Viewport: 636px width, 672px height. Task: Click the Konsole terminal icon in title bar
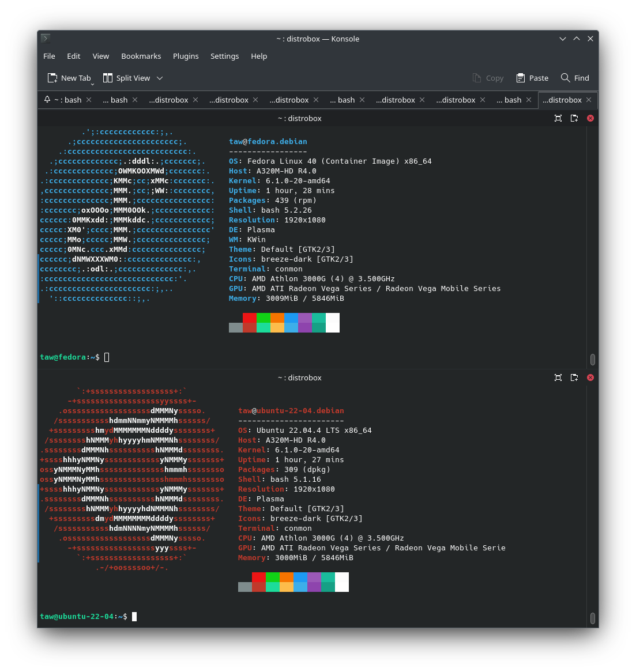tap(46, 38)
